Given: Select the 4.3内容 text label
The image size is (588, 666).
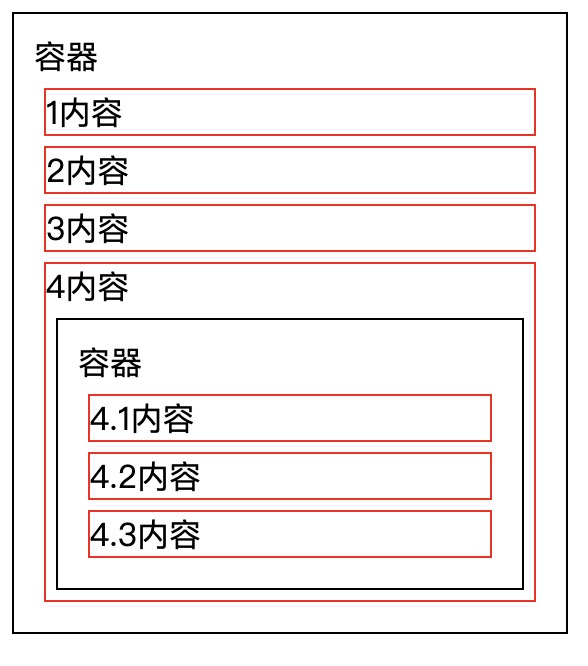Looking at the screenshot, I should click(x=145, y=535).
